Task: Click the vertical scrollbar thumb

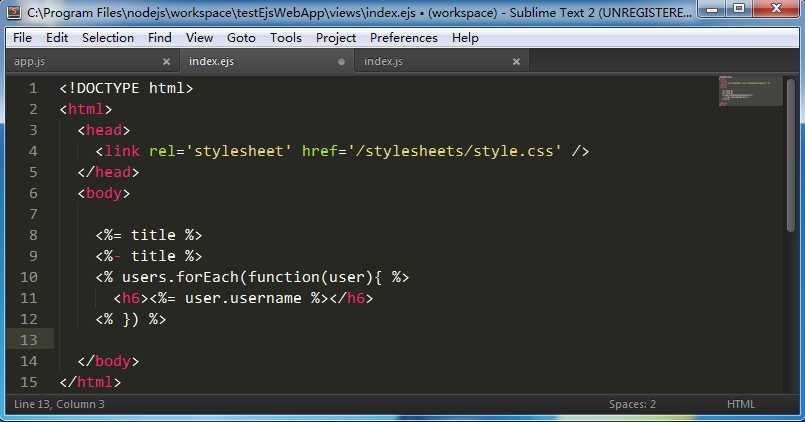Action: (791, 155)
